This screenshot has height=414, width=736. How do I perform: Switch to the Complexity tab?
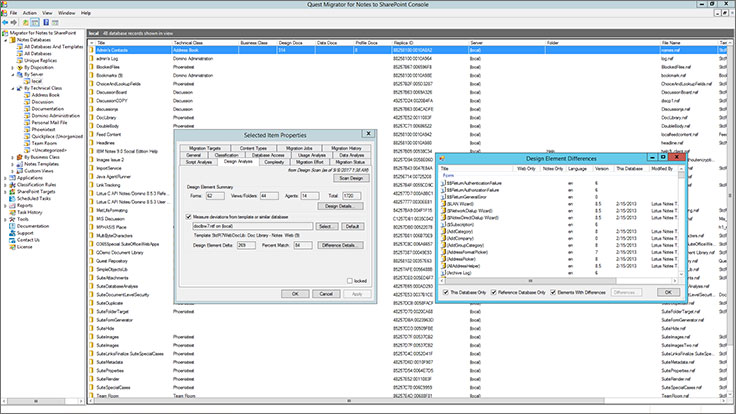coord(274,162)
